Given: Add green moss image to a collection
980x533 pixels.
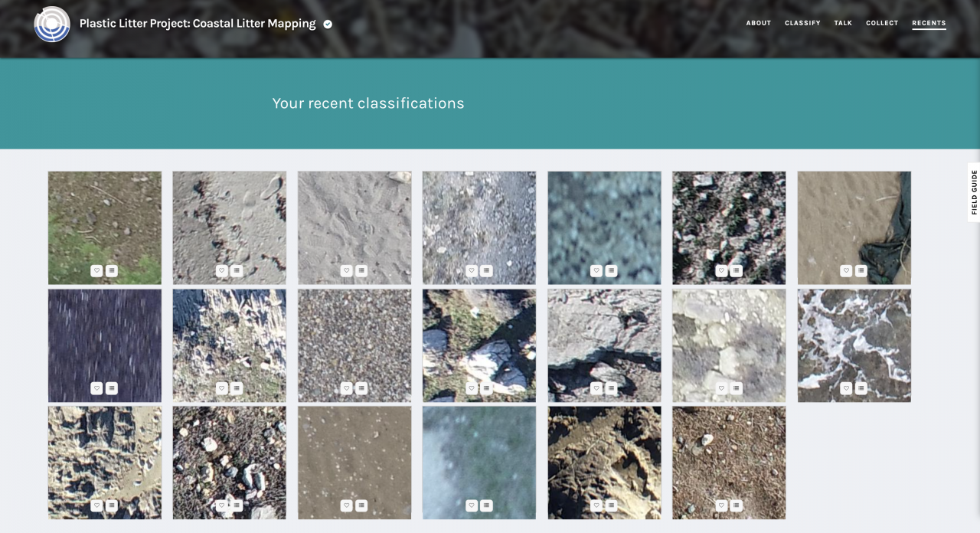Looking at the screenshot, I should [x=112, y=270].
